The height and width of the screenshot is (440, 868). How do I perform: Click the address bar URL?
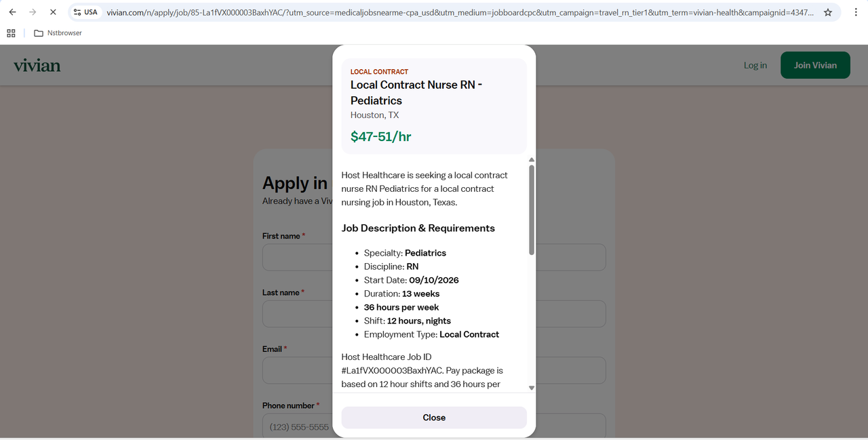460,12
